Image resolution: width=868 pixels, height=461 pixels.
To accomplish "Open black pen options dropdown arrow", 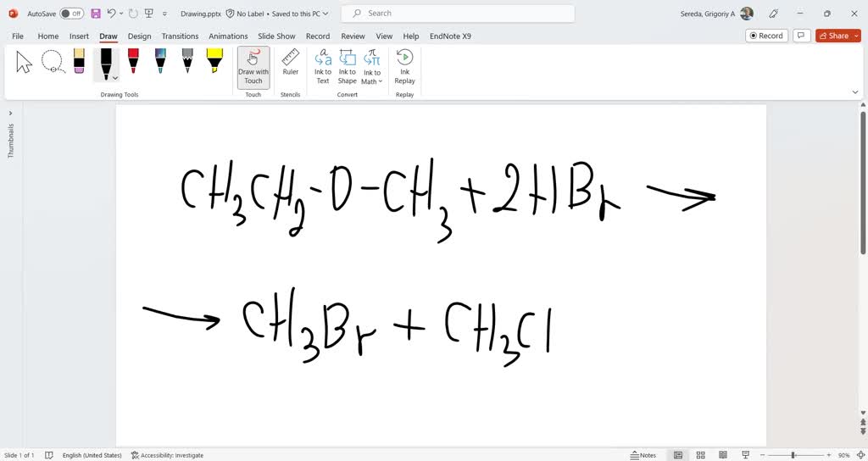I will pyautogui.click(x=114, y=78).
